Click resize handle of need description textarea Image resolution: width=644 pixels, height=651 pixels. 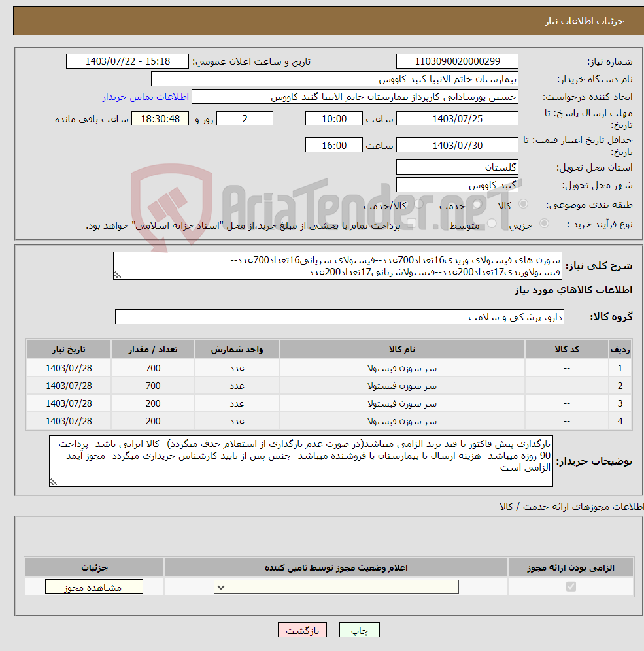click(x=118, y=275)
